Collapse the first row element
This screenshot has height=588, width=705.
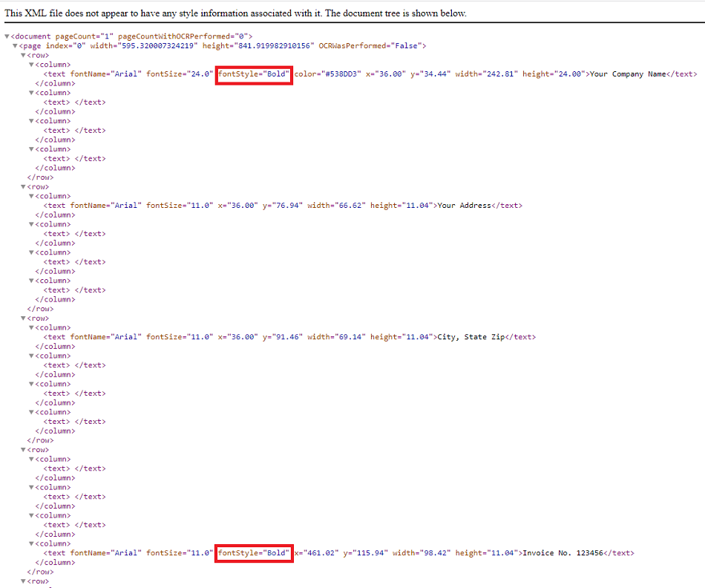[x=23, y=55]
